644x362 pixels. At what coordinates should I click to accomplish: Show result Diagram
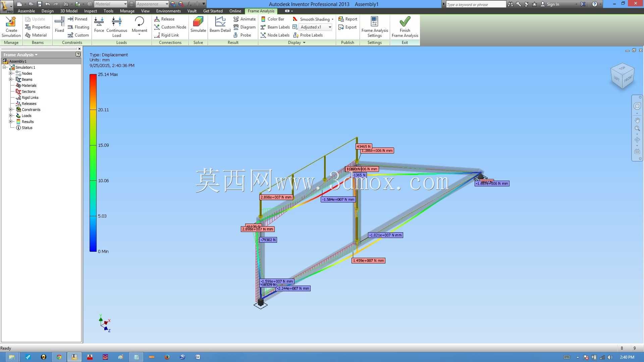245,27
